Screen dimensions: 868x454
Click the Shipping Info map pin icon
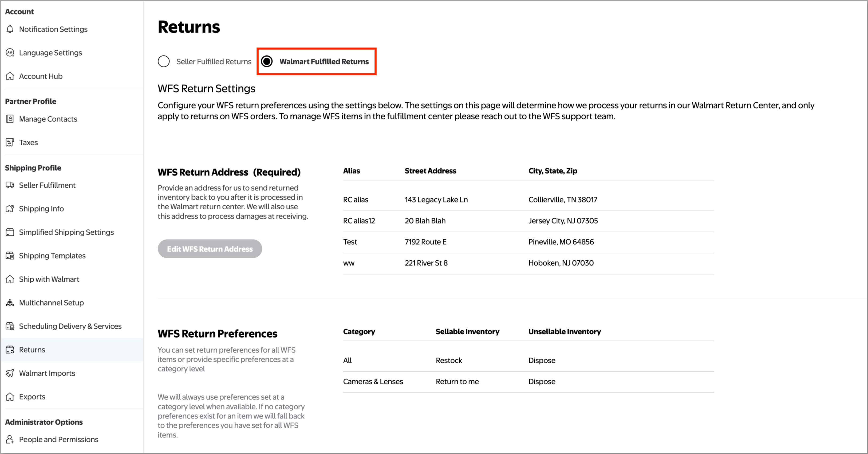pos(10,209)
